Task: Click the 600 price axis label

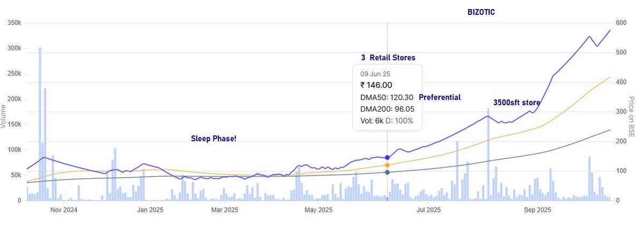Action: tap(622, 23)
